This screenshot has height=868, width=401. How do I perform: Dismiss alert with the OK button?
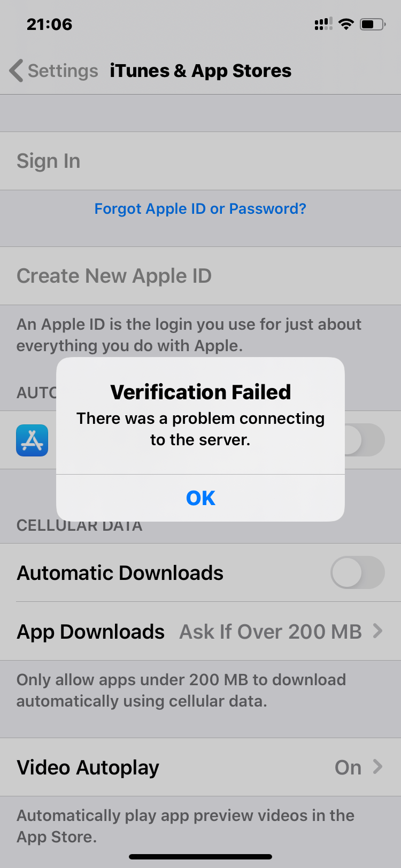[200, 498]
